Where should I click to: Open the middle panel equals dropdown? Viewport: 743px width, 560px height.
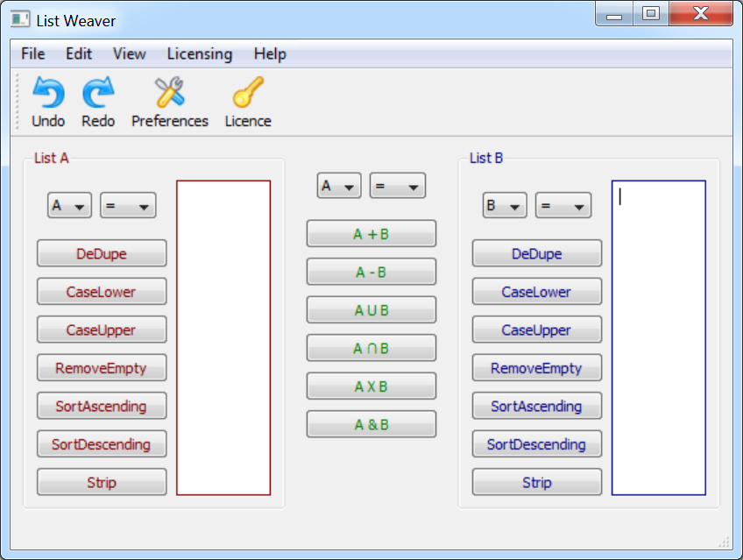pyautogui.click(x=397, y=186)
